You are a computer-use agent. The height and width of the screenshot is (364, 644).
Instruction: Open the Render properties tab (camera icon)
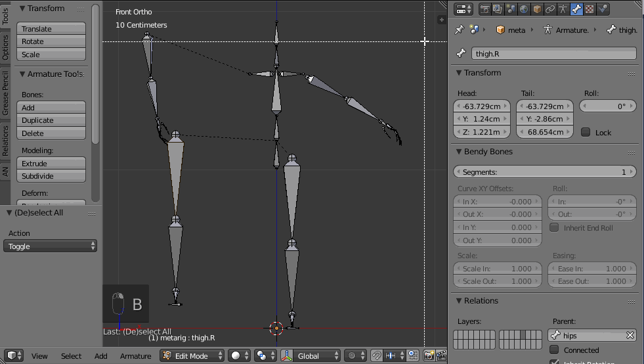[484, 9]
